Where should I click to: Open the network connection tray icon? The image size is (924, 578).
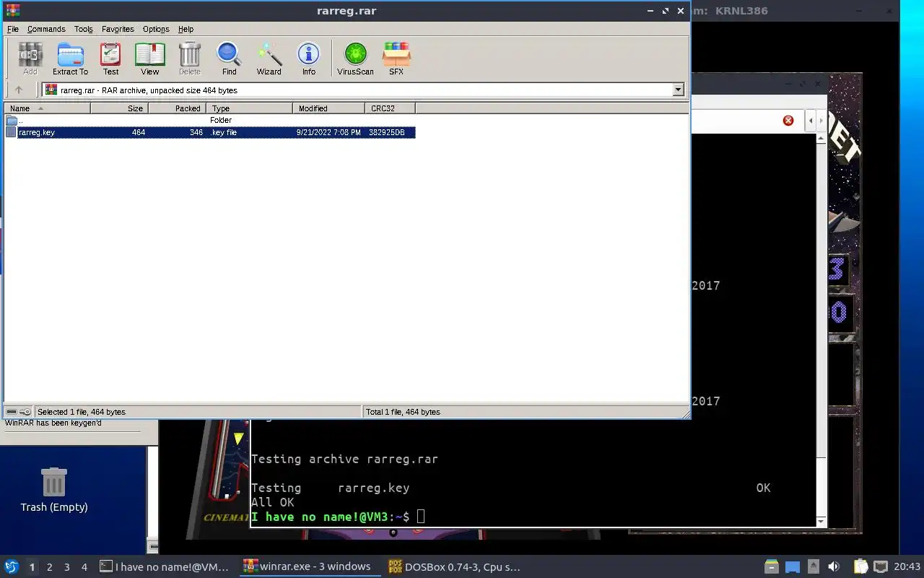pyautogui.click(x=881, y=566)
